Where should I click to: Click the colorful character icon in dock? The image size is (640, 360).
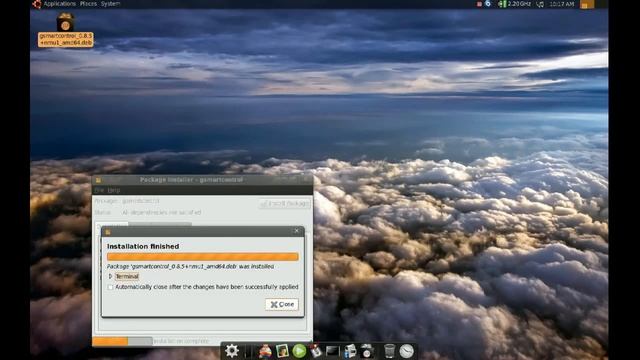click(x=265, y=351)
